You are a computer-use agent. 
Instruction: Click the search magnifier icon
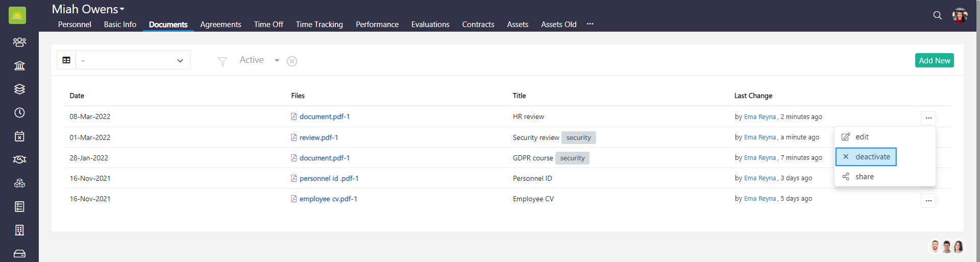tap(937, 15)
